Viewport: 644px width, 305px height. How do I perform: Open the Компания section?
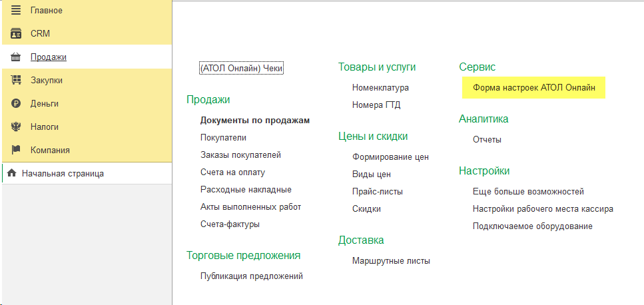50,150
